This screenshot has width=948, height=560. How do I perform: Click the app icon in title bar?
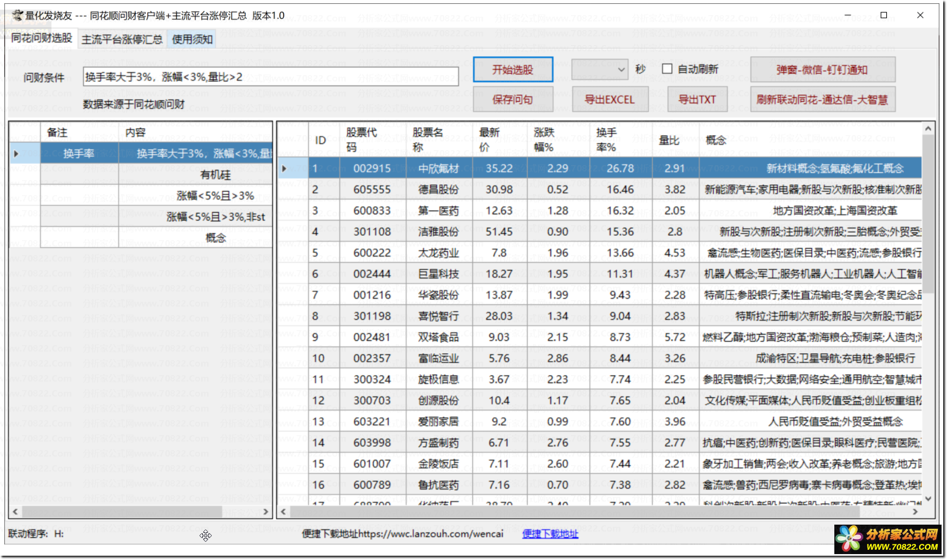tap(18, 15)
